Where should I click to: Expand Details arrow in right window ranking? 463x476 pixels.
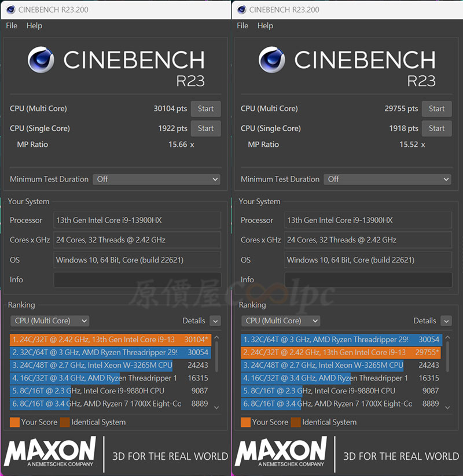coord(446,321)
